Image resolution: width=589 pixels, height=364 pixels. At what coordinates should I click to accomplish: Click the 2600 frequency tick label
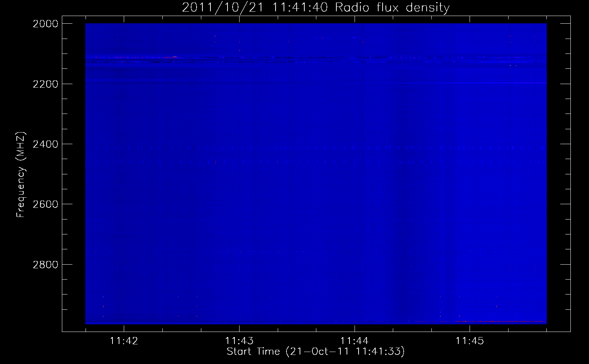coord(46,204)
